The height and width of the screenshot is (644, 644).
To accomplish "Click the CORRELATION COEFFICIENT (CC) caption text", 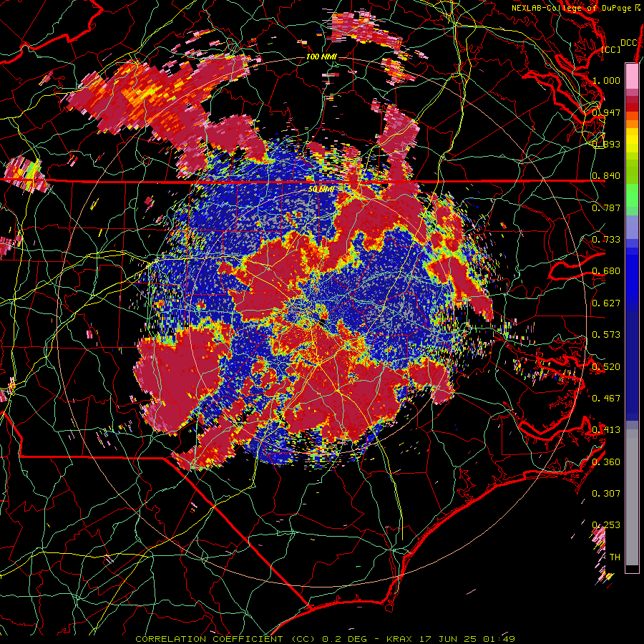I will tap(225, 639).
